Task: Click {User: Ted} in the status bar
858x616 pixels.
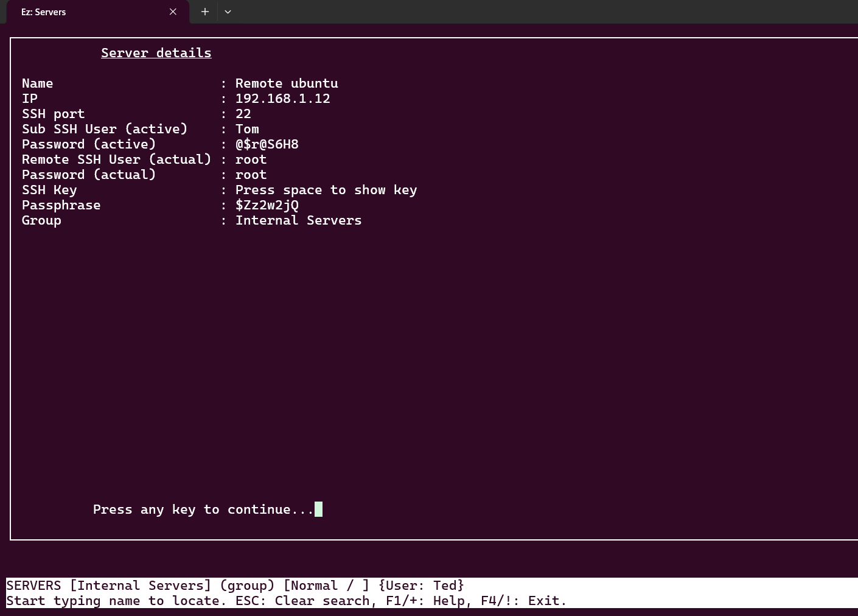Action: pos(421,586)
